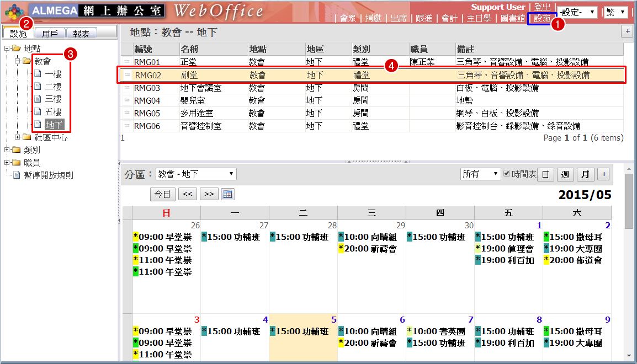
Task: Click the ALMEGA logo icon
Action: [14, 10]
